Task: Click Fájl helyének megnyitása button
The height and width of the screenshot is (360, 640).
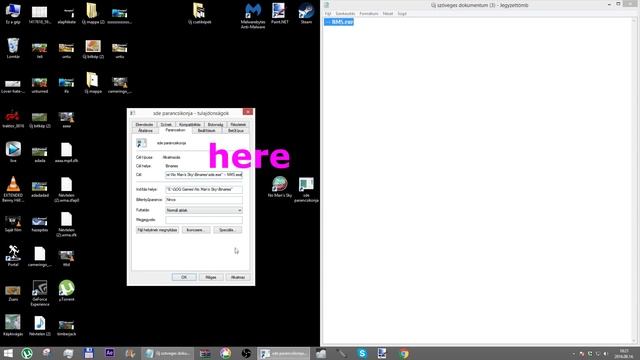Action: coord(157,230)
